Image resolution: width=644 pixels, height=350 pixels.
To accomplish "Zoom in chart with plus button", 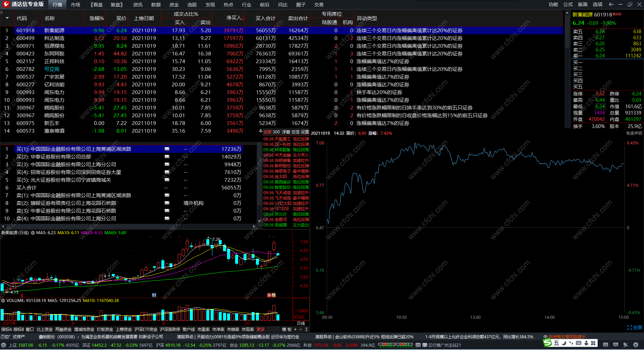I will pos(295,329).
